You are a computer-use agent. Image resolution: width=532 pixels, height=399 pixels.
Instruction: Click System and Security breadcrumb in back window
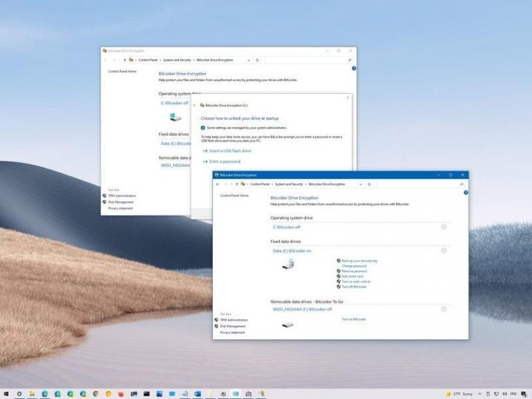pos(177,60)
